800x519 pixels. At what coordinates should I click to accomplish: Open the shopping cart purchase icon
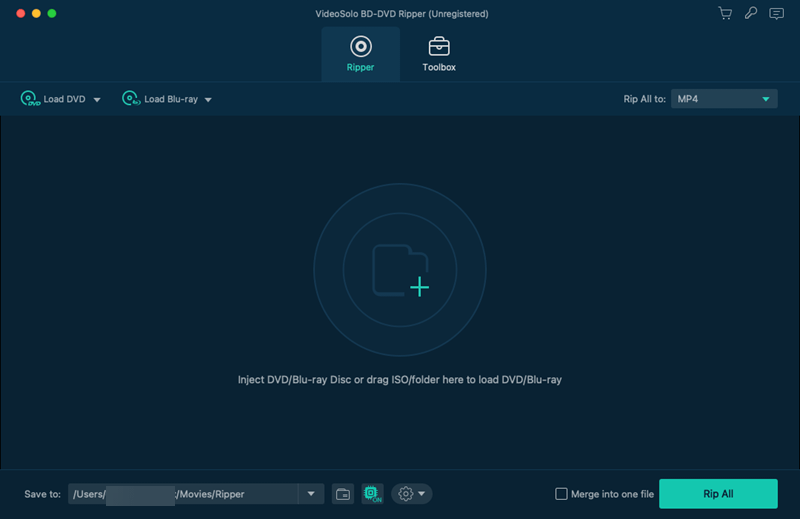(725, 13)
